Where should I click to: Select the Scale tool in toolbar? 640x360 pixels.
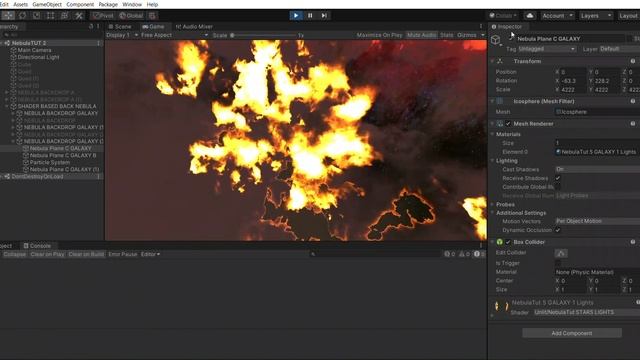[x=36, y=16]
